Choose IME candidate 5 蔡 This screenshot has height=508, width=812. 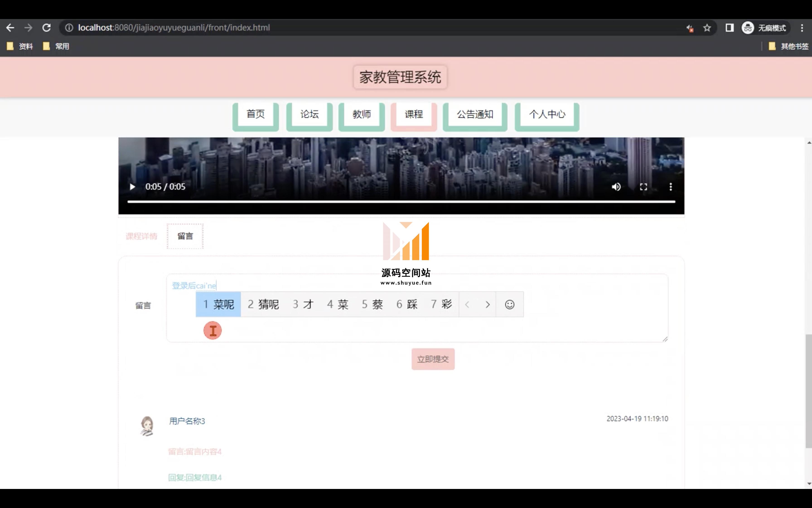372,304
